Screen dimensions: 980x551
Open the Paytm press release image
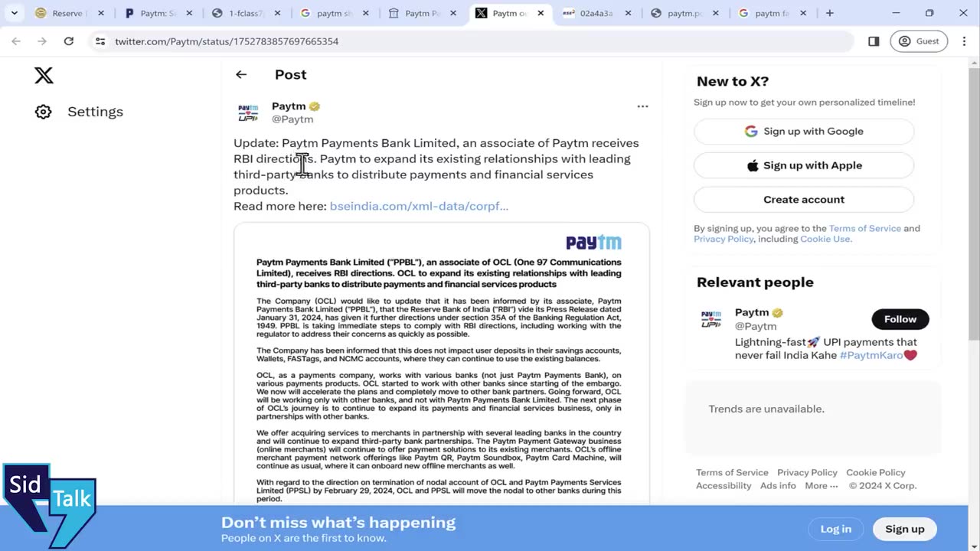pyautogui.click(x=441, y=364)
